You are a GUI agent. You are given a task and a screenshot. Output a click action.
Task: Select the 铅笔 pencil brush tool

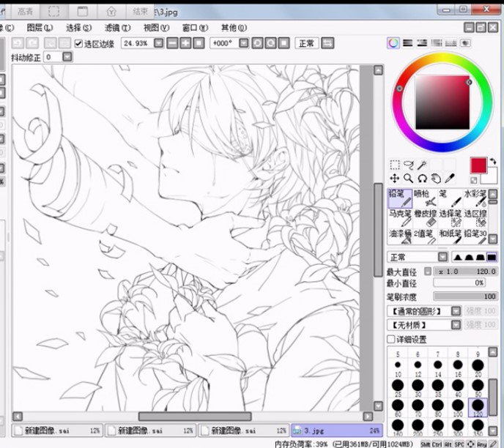click(399, 198)
